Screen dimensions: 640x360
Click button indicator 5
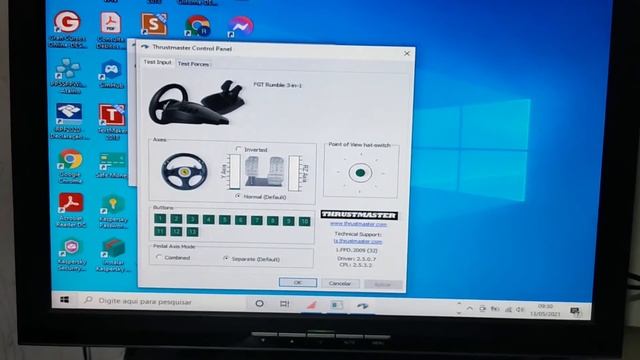224,220
